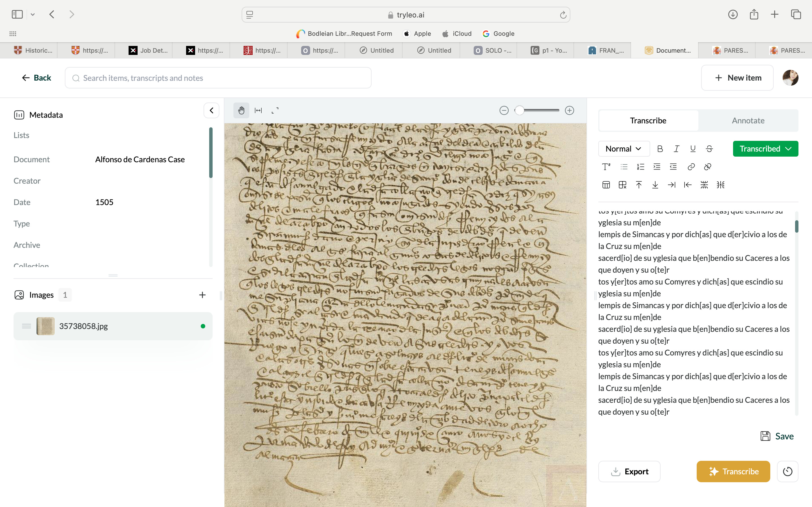This screenshot has height=507, width=812.
Task: Click the fullscreen expand icon
Action: (275, 110)
